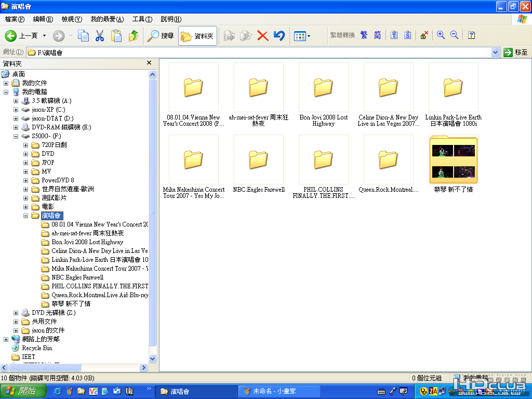Click the Back arrow button
Viewport: 532px width, 399px height.
pos(11,36)
